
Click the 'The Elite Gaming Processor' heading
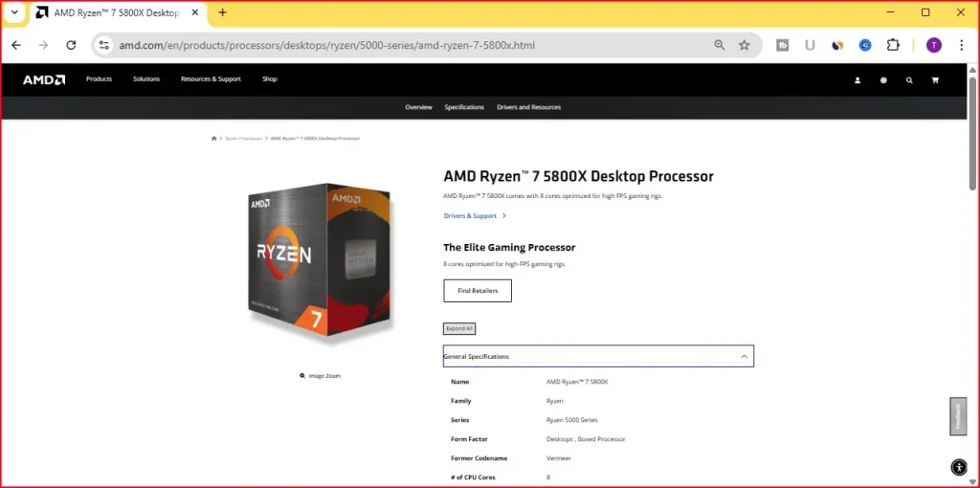tap(509, 248)
